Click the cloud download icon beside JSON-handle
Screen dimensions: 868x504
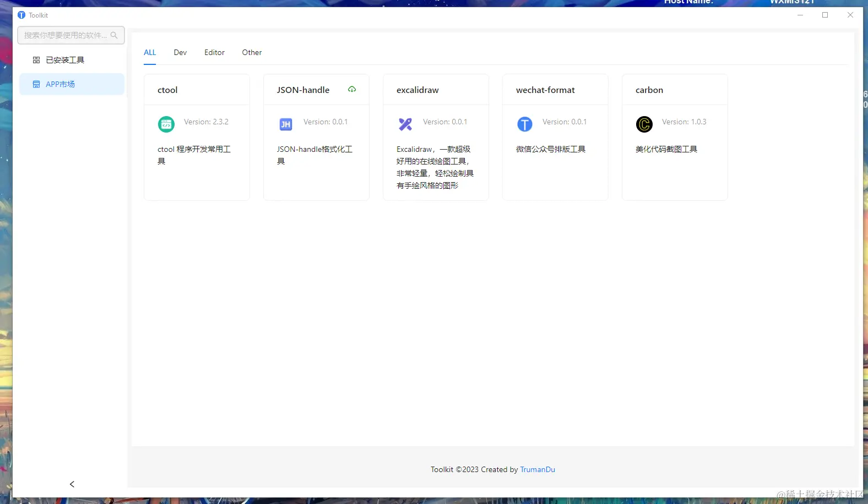(352, 89)
